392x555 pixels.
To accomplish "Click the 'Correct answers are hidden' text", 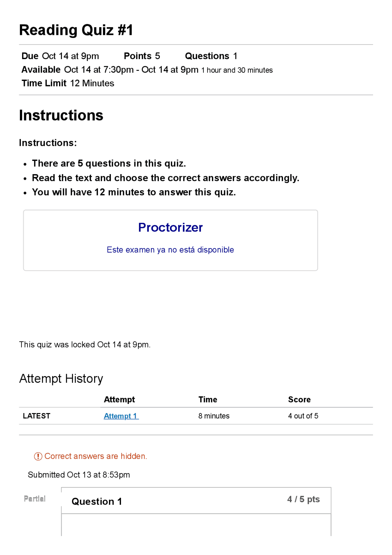I will (96, 456).
